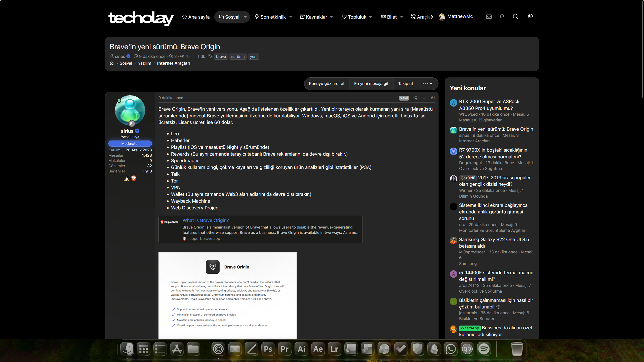Toggle dark/light theme switch icon
This screenshot has height=362, width=644.
530,16
